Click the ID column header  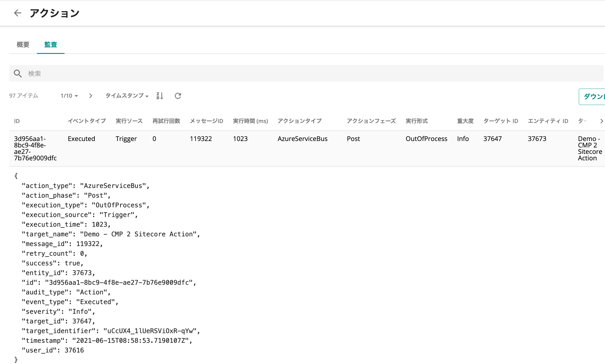tap(17, 121)
